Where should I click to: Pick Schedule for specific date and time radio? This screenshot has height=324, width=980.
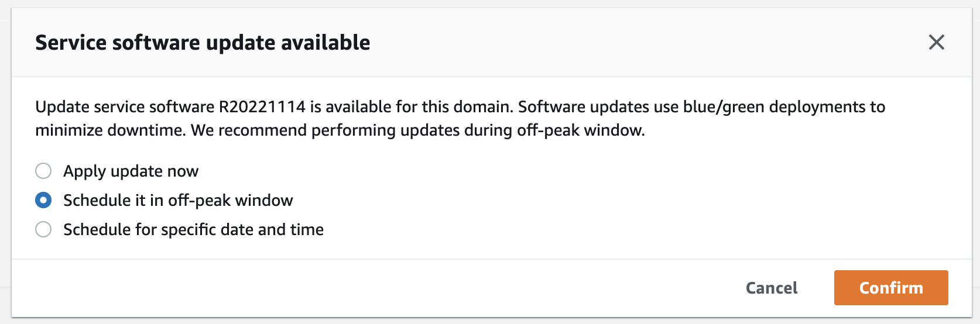(43, 229)
